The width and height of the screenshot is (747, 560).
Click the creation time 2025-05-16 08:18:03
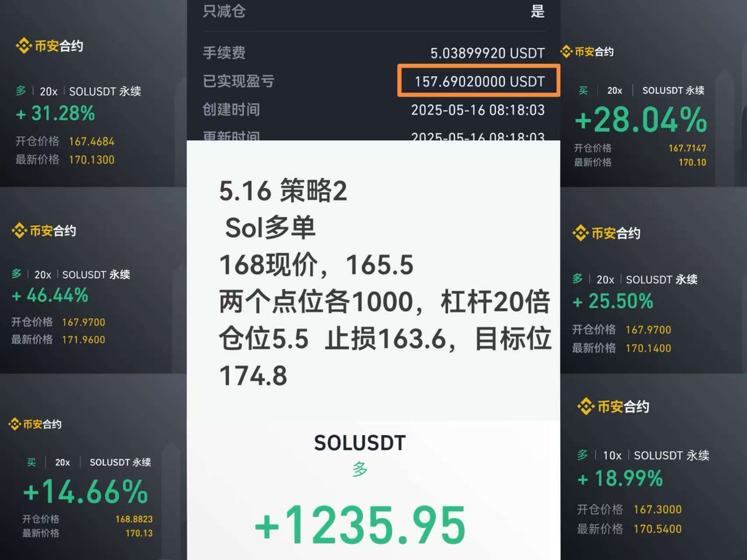coord(478,110)
